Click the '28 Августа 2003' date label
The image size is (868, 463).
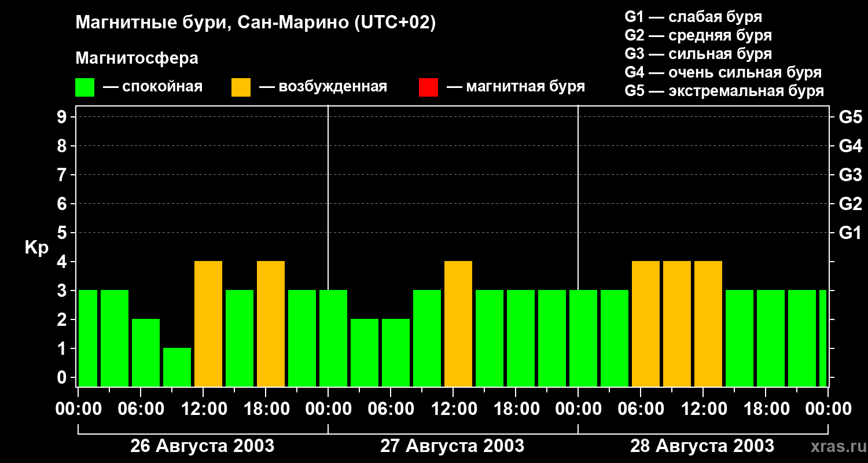coord(702,446)
